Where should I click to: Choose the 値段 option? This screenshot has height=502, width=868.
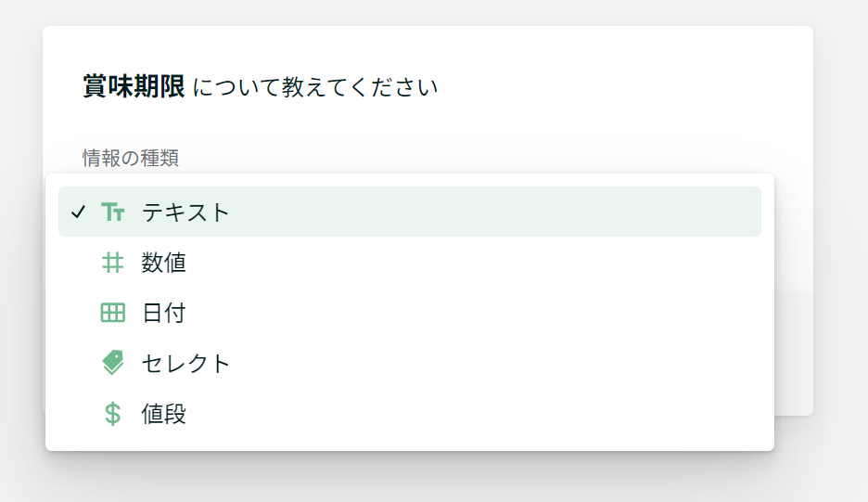click(x=164, y=414)
